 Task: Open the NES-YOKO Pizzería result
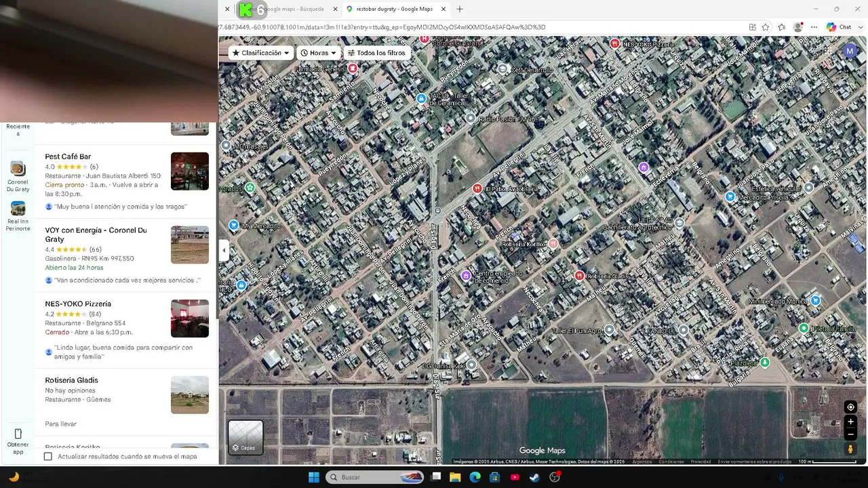(78, 304)
